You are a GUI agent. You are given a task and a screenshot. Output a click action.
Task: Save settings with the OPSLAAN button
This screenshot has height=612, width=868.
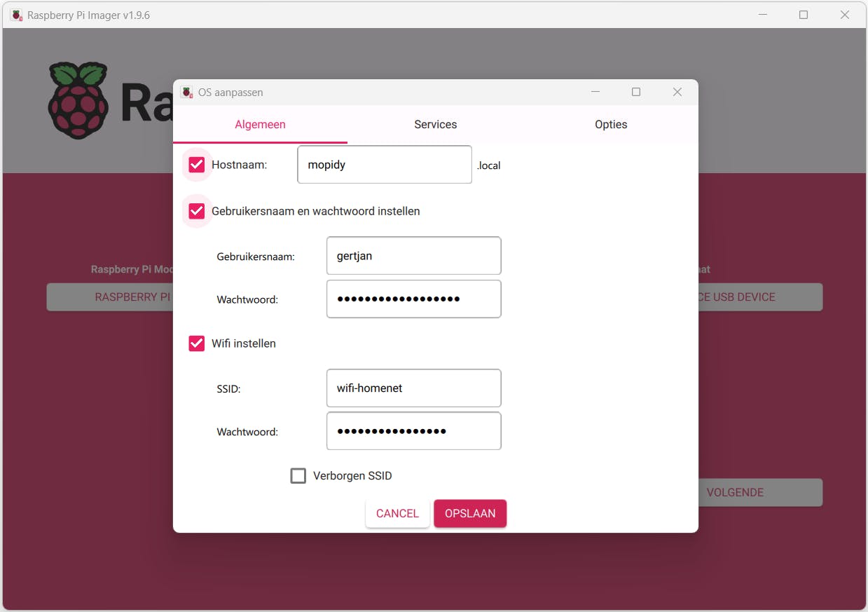tap(470, 513)
